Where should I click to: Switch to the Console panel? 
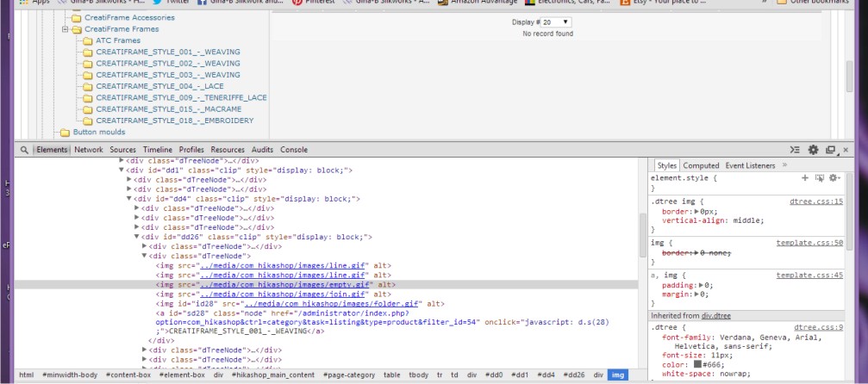[294, 150]
